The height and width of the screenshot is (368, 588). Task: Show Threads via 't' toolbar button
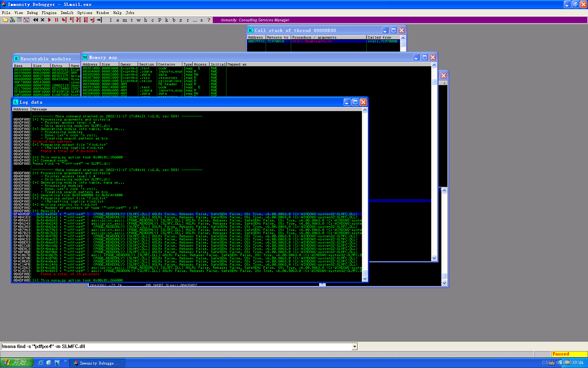click(132, 20)
